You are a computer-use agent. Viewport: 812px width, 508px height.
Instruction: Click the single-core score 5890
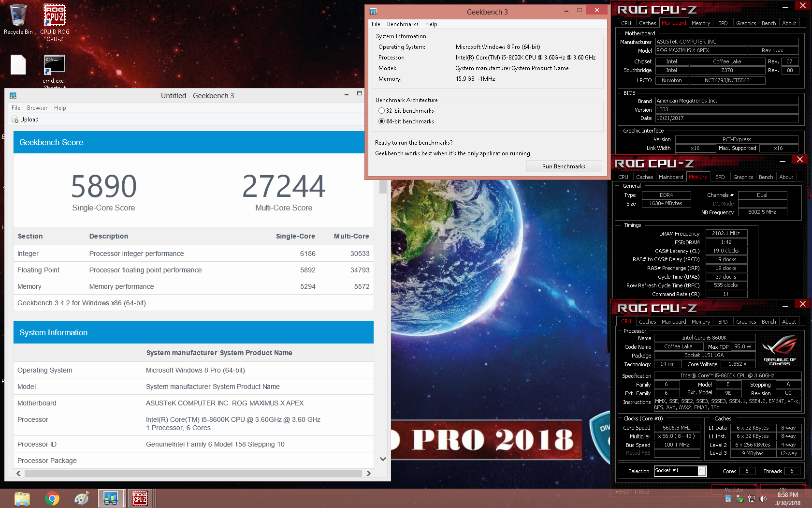(x=103, y=186)
